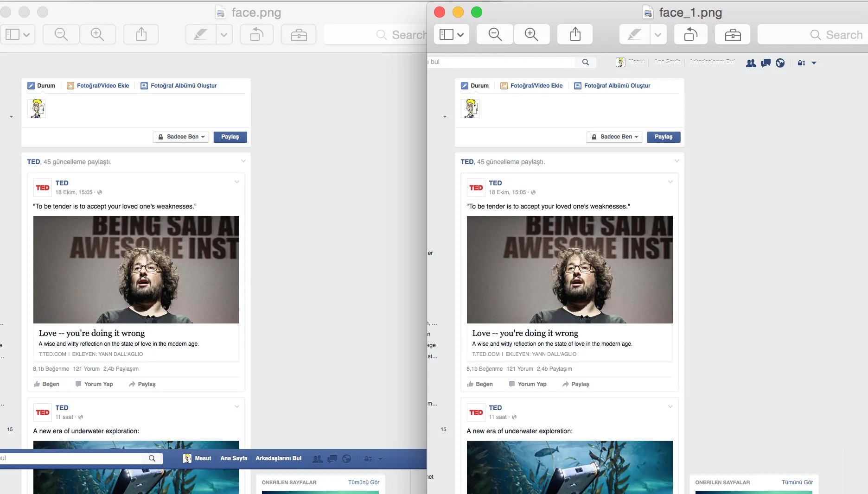Click Beğen under Love post in face.png
Viewport: 868px width, 494px height.
[x=46, y=384]
